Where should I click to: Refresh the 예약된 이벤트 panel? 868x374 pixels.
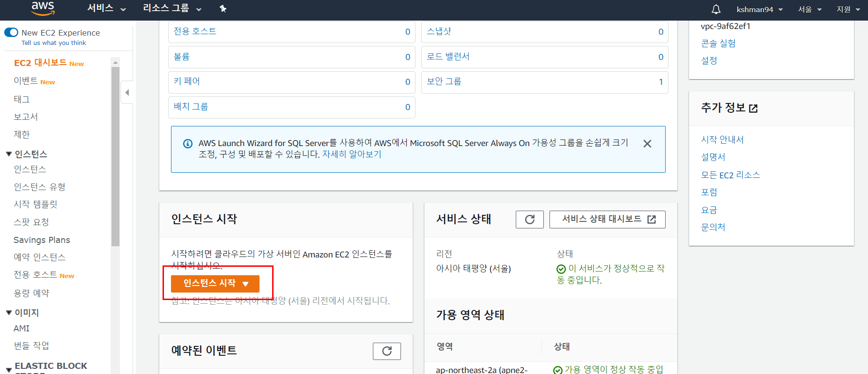[387, 351]
